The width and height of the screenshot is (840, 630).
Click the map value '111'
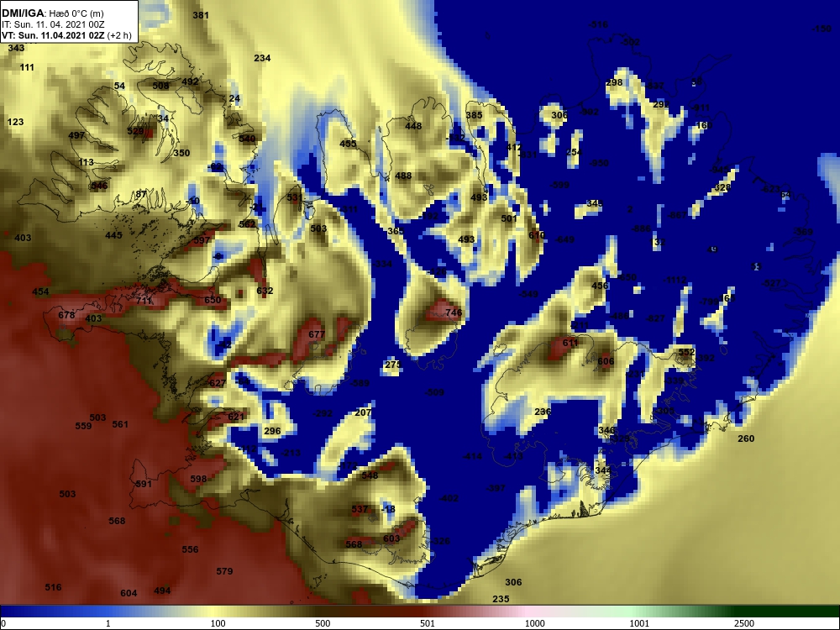(x=27, y=67)
